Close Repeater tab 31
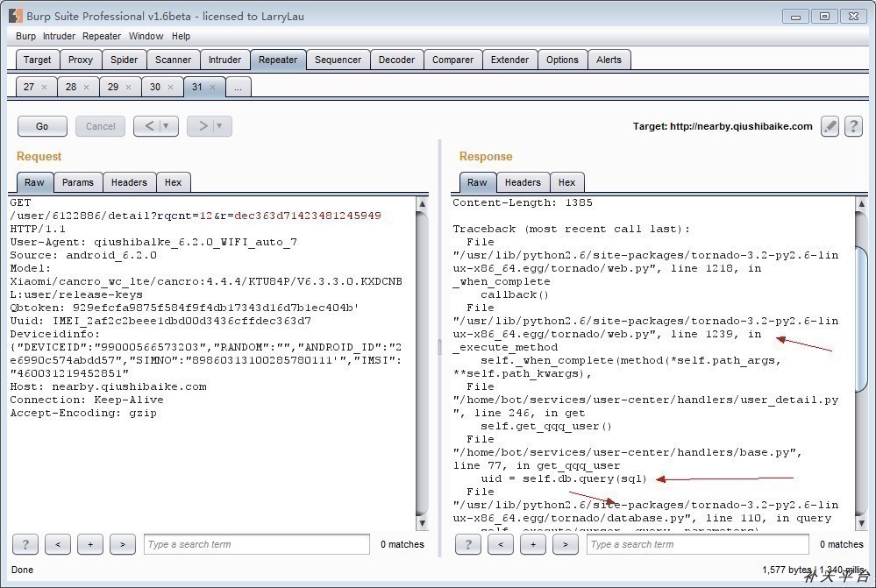 pos(212,87)
